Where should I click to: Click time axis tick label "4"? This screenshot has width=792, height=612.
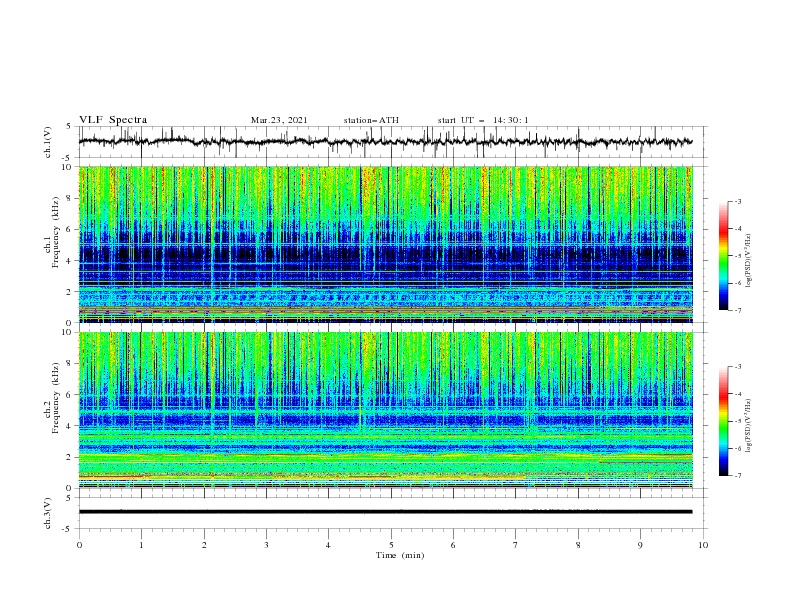click(329, 545)
